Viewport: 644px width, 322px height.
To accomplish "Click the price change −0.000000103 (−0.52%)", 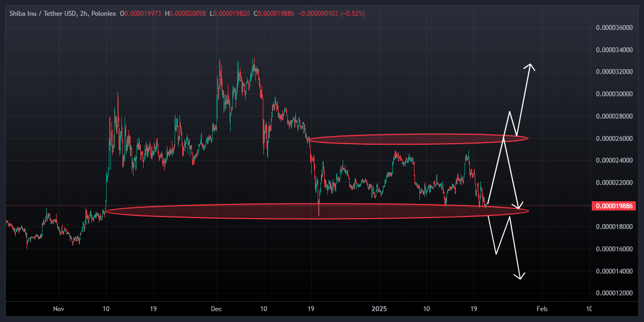I will coord(332,14).
